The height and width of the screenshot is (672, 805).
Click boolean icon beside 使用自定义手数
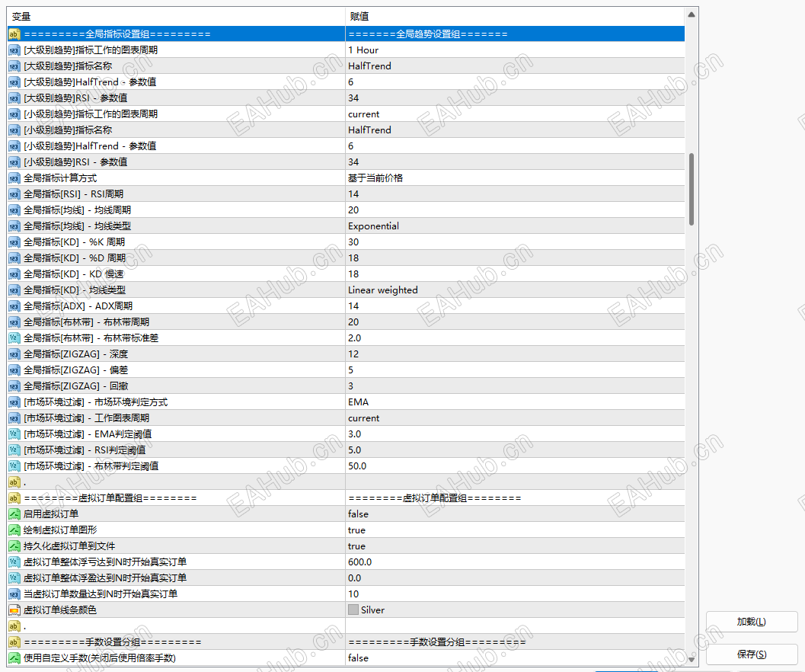[x=14, y=658]
